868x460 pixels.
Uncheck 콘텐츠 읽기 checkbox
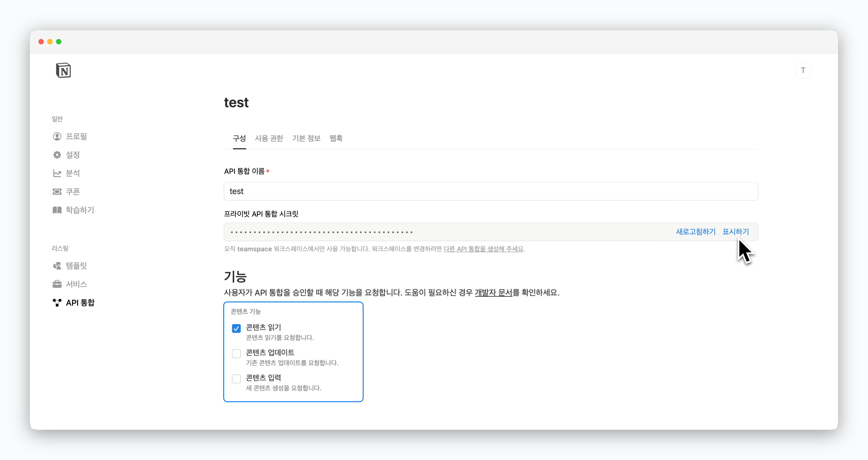[236, 328]
